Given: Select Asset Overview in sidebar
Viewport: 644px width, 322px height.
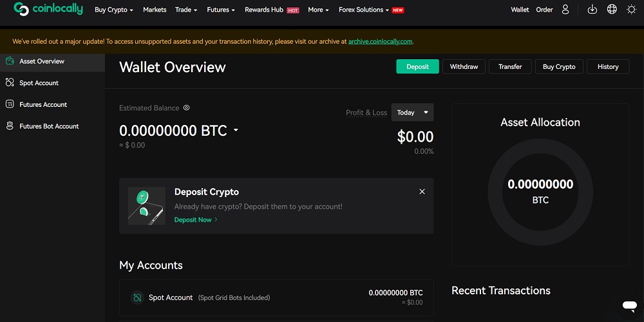Looking at the screenshot, I should point(52,61).
